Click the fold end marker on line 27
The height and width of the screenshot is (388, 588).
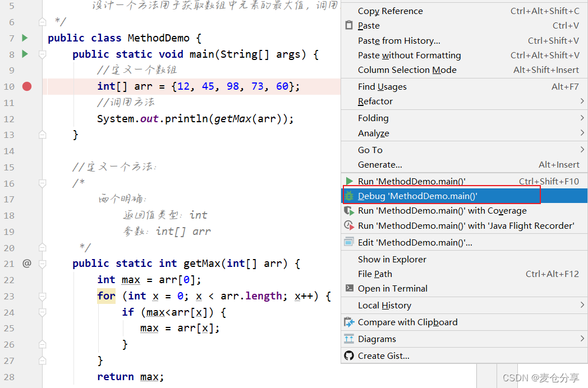43,361
